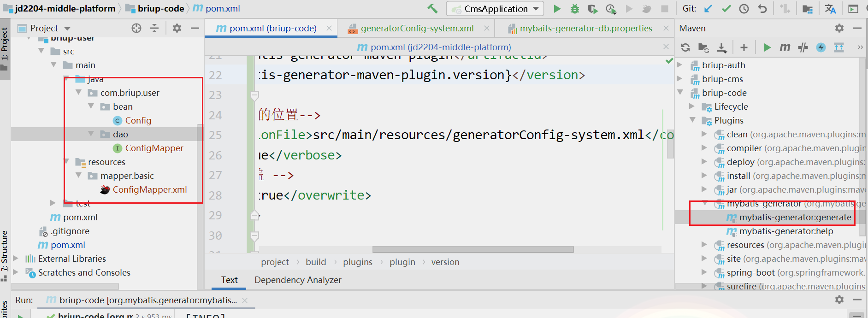Viewport: 868px width, 318px height.
Task: Collapse the dao package in Project tree
Action: (91, 134)
